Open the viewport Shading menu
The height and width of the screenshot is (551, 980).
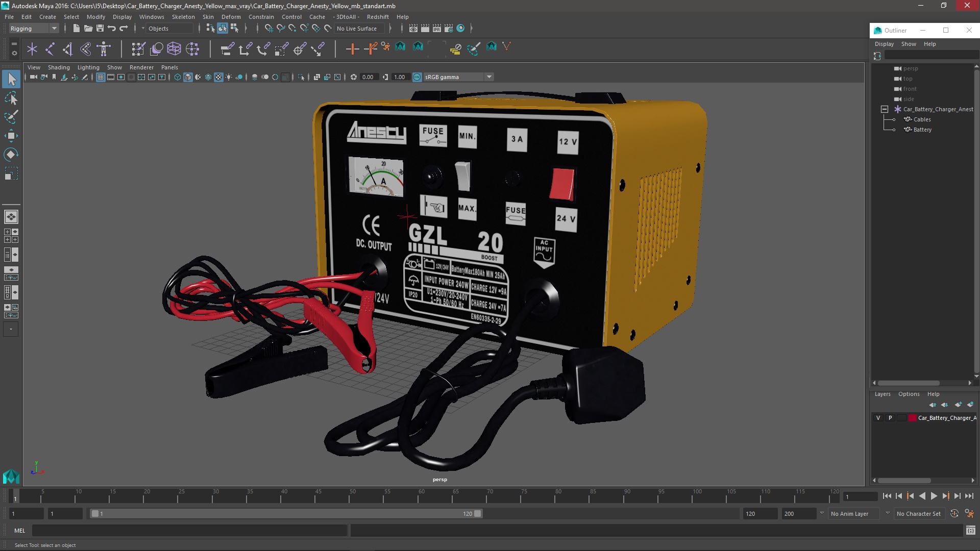click(59, 67)
